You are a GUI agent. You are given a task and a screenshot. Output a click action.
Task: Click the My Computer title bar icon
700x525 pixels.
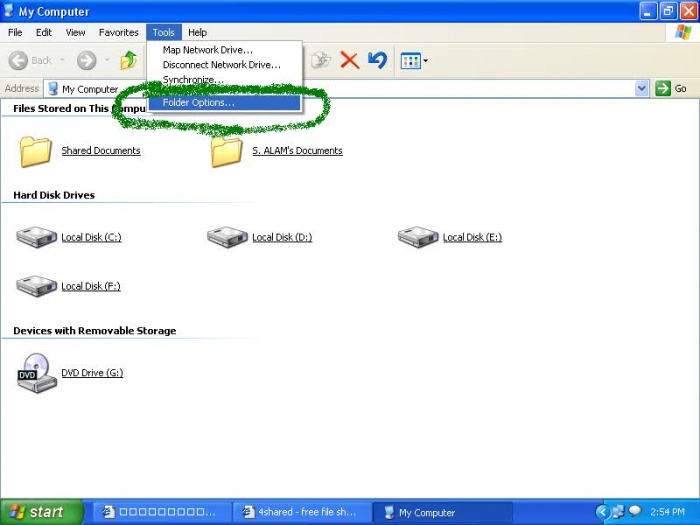click(8, 11)
